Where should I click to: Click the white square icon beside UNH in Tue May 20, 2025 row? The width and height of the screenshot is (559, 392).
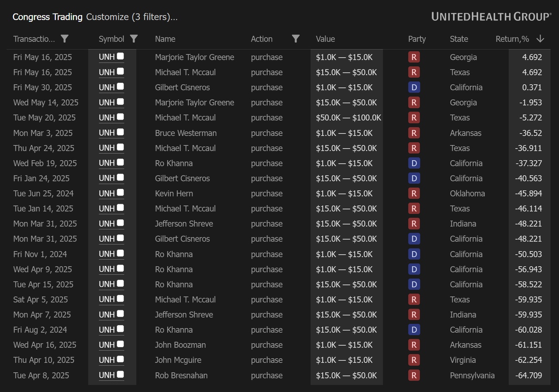tap(120, 117)
